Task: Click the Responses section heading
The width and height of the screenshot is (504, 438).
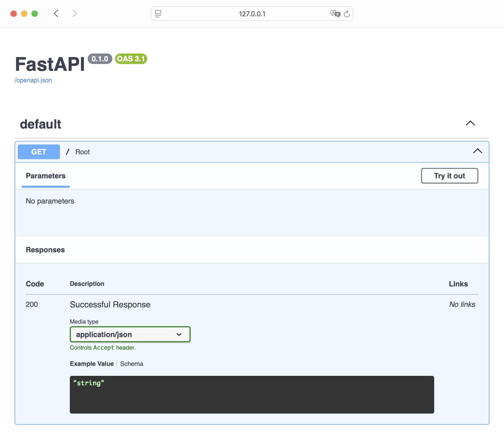Action: pos(45,250)
